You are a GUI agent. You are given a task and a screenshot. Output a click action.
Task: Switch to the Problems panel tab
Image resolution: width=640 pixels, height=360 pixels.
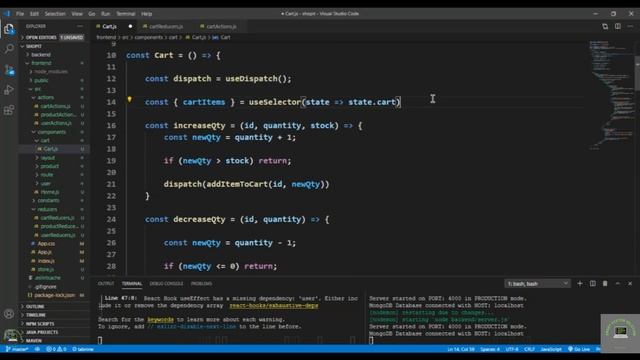click(201, 283)
